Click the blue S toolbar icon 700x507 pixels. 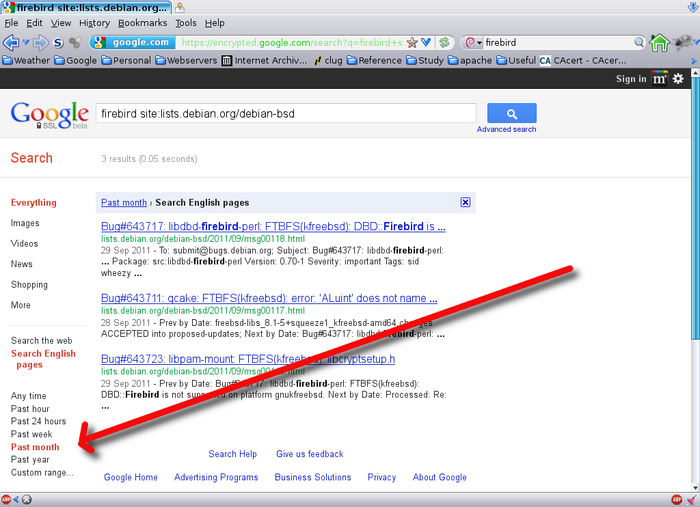point(58,43)
